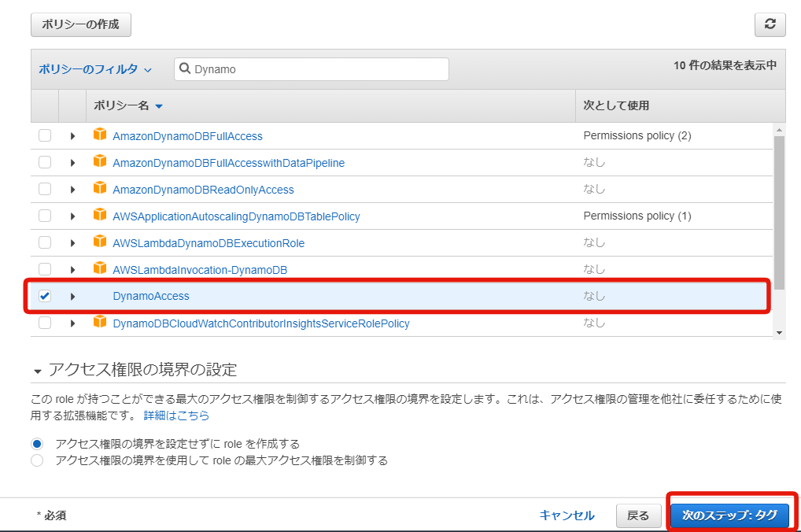Click 次のステップ: タグ button
Image resolution: width=801 pixels, height=532 pixels.
[729, 515]
